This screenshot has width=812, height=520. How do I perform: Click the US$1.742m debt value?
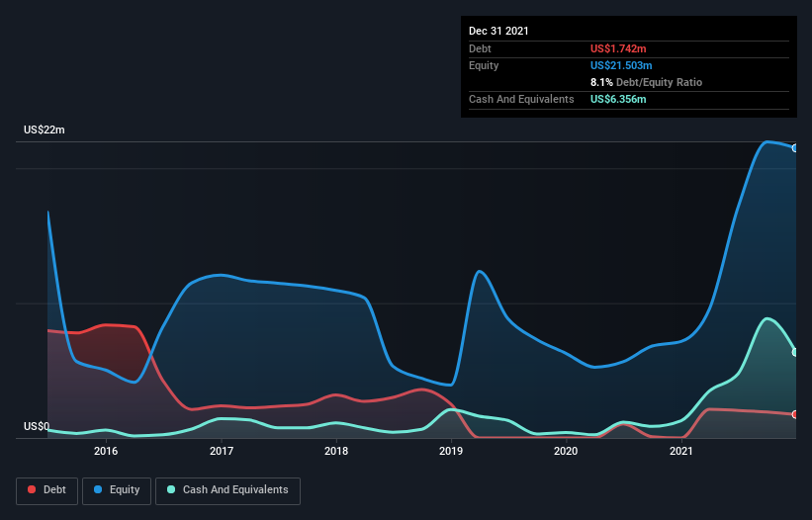(x=618, y=48)
